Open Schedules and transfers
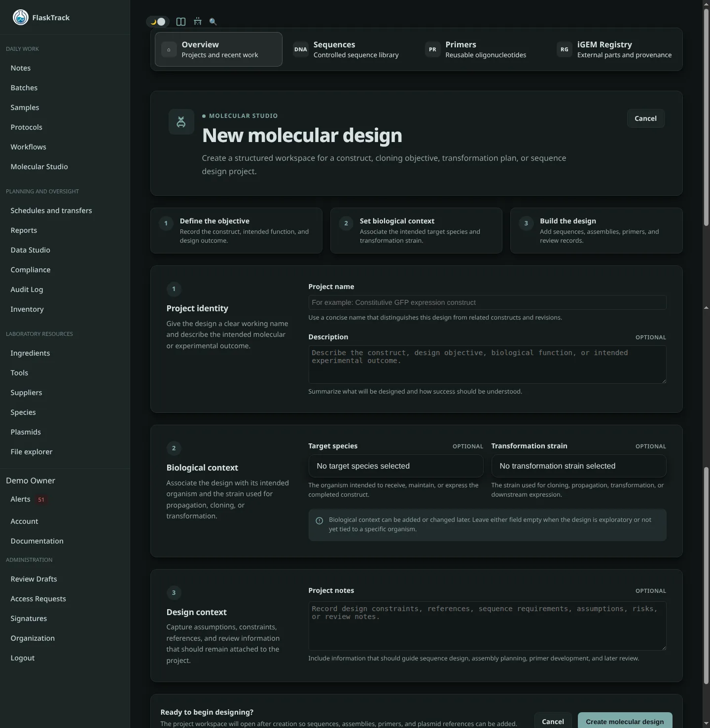 [51, 211]
